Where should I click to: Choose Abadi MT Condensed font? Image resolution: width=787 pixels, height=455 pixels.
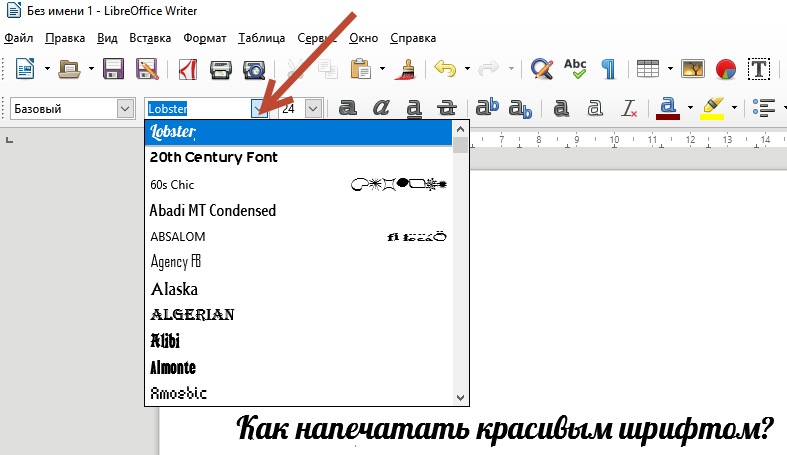[212, 211]
